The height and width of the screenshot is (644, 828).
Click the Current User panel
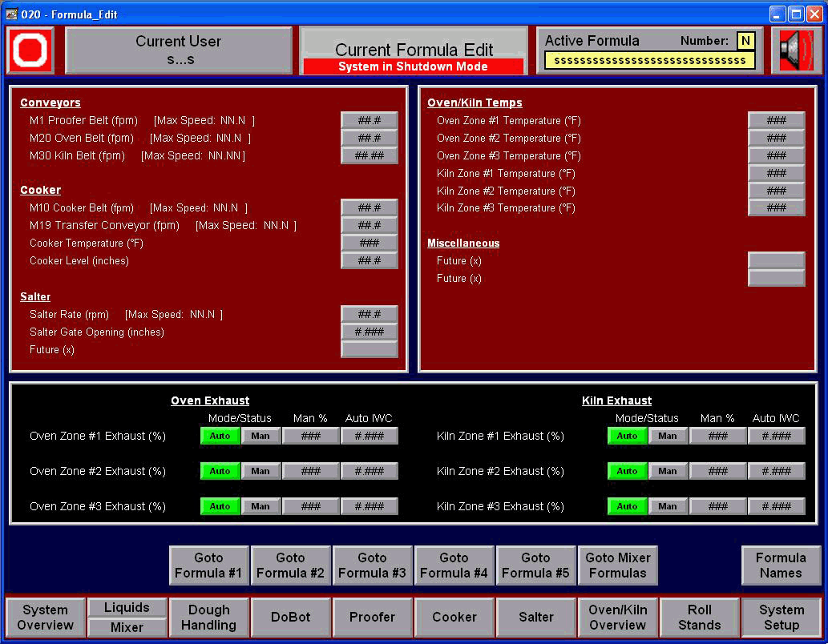(179, 50)
